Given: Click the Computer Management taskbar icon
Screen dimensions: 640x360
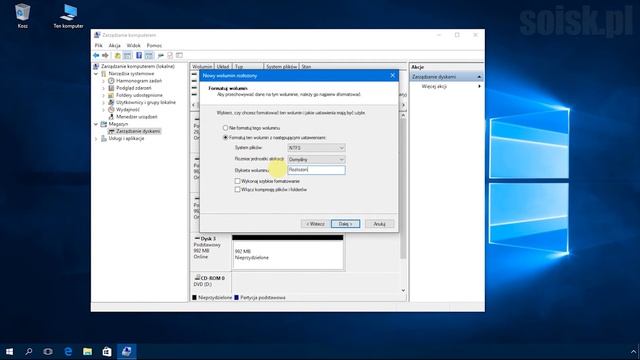Looking at the screenshot, I should tap(127, 351).
